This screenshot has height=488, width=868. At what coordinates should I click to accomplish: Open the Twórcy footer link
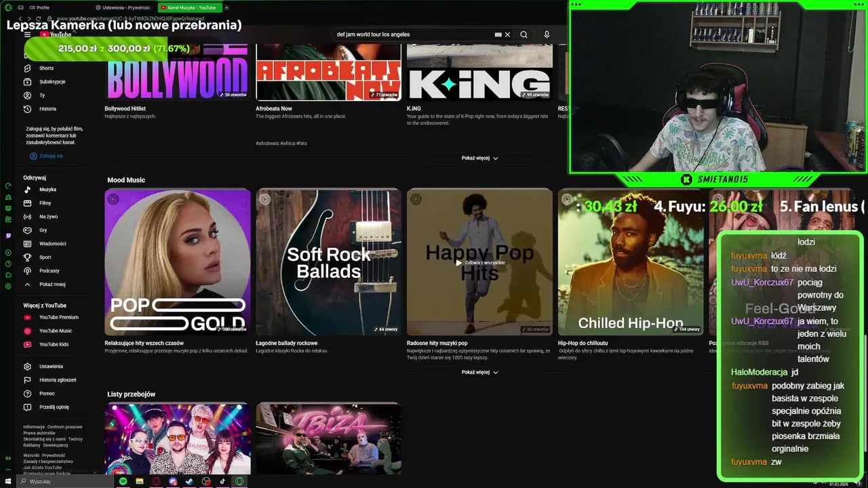75,439
